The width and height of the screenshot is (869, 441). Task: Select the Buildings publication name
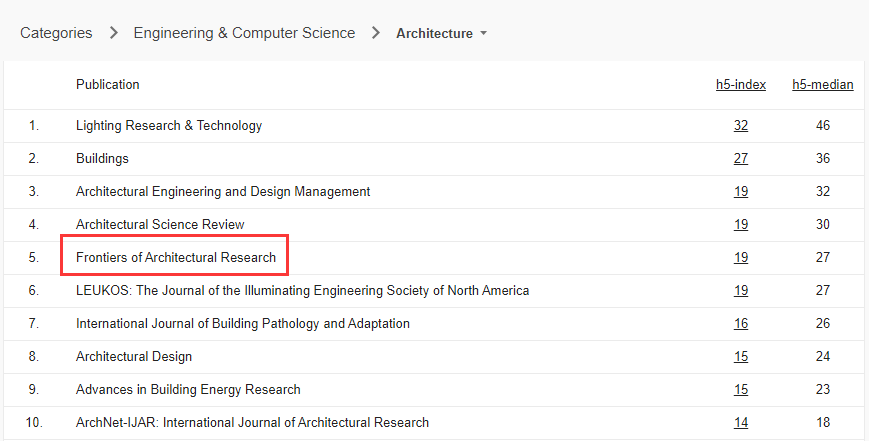[102, 159]
